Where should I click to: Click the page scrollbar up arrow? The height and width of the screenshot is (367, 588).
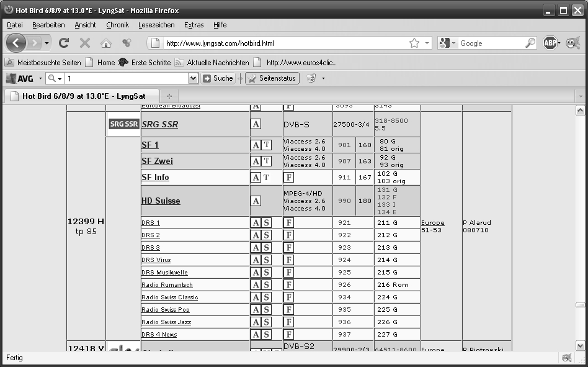[x=580, y=111]
